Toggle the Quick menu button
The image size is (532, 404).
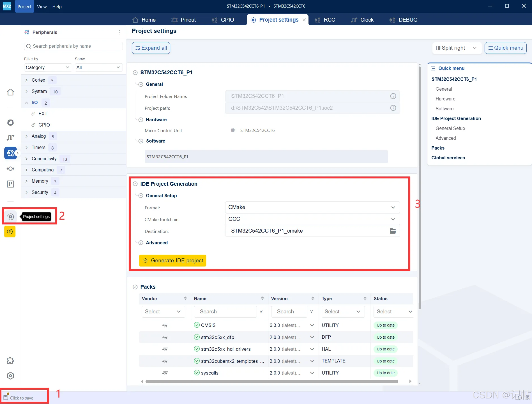[505, 48]
